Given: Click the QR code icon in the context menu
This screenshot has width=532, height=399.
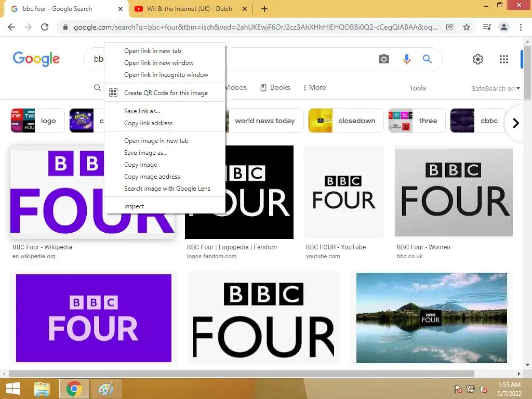Looking at the screenshot, I should [113, 92].
